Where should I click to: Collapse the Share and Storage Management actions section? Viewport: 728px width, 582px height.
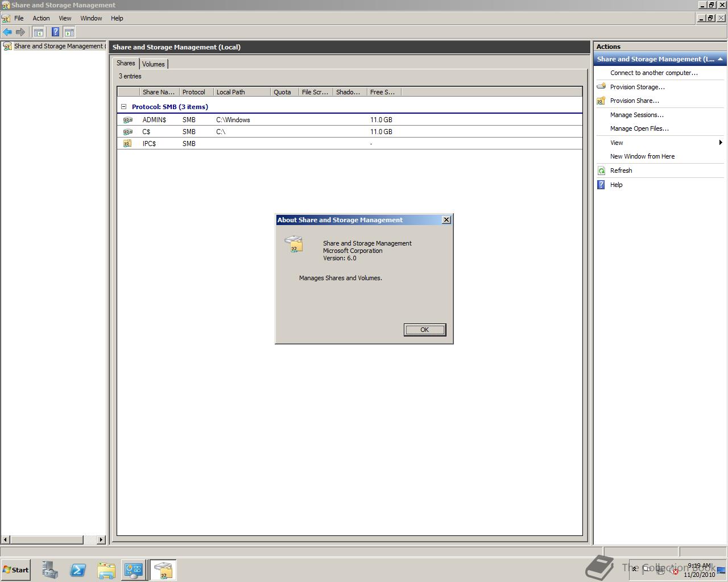click(x=720, y=59)
